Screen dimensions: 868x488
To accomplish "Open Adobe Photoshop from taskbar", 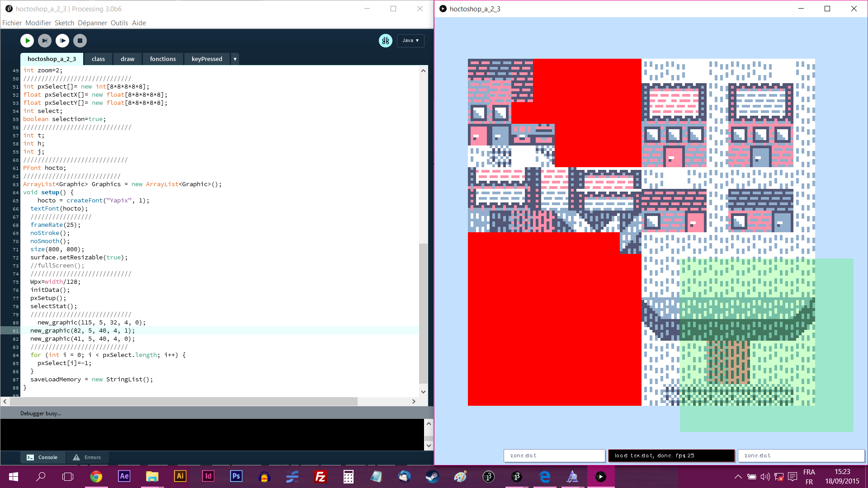I will pos(236,477).
